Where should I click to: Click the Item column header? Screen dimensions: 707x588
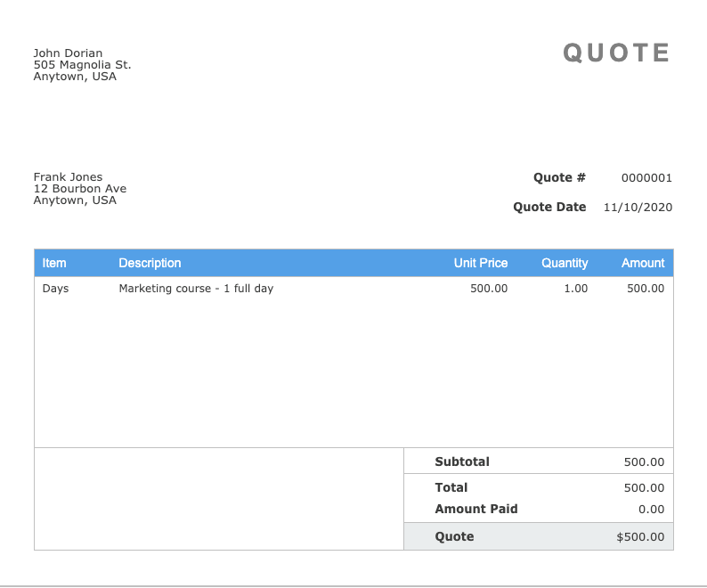pyautogui.click(x=54, y=263)
